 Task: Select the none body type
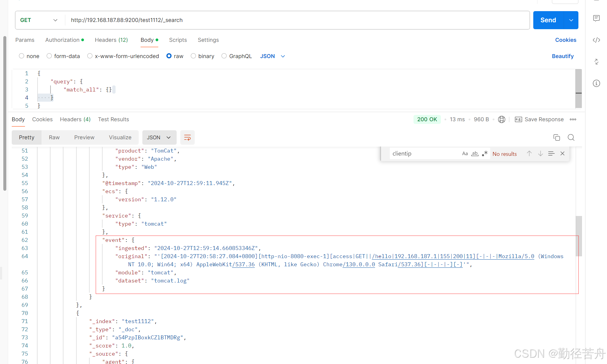tap(21, 56)
